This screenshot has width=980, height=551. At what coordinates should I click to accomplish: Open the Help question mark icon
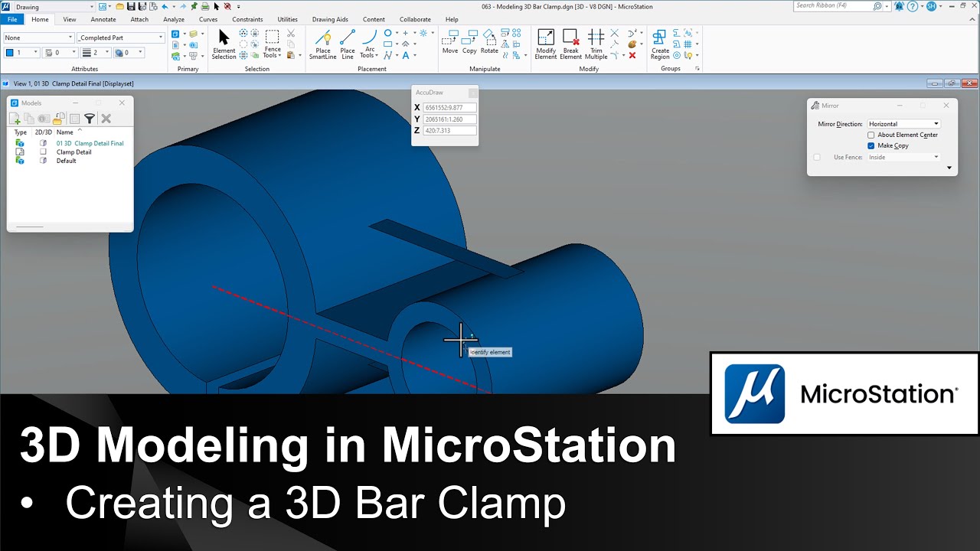913,6
